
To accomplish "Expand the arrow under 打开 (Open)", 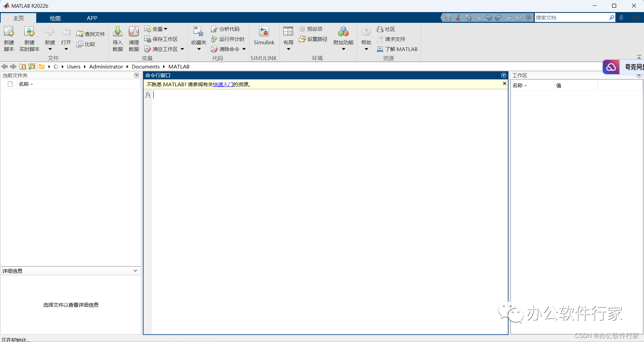I will [66, 49].
